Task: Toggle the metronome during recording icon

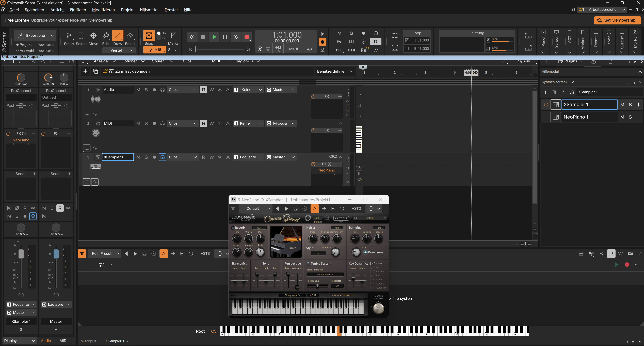Action: 323,42
